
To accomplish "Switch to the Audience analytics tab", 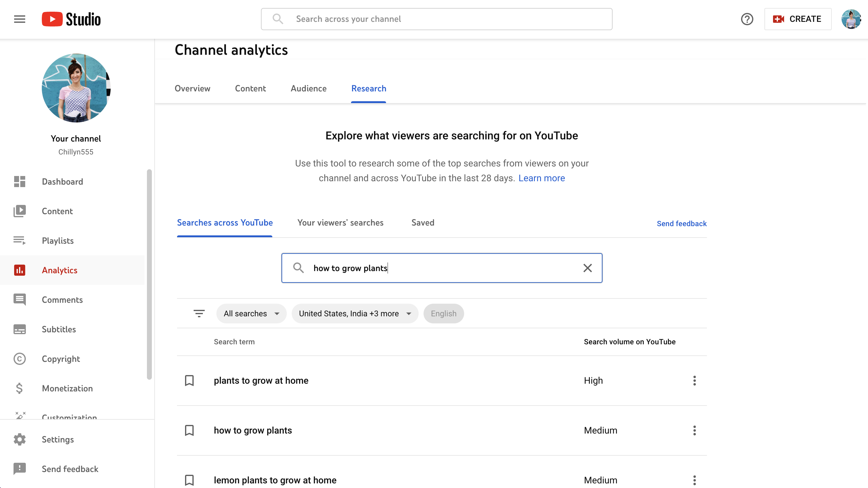I will point(308,88).
